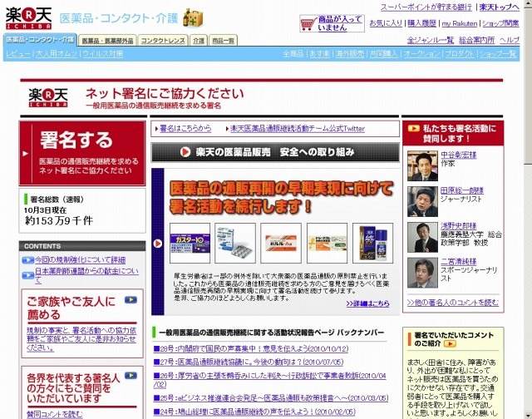Click 中谷彰宏 portrait photo
This screenshot has width=532, height=419.
pyautogui.click(x=422, y=166)
